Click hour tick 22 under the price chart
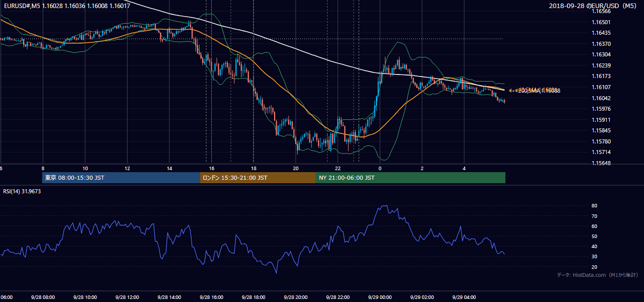Image resolution: width=644 pixels, height=302 pixels. point(338,169)
